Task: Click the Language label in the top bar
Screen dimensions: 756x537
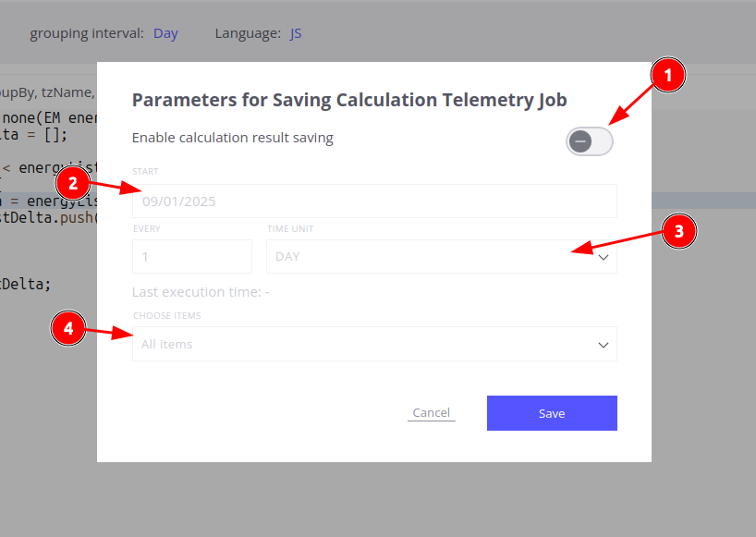Action: point(248,33)
